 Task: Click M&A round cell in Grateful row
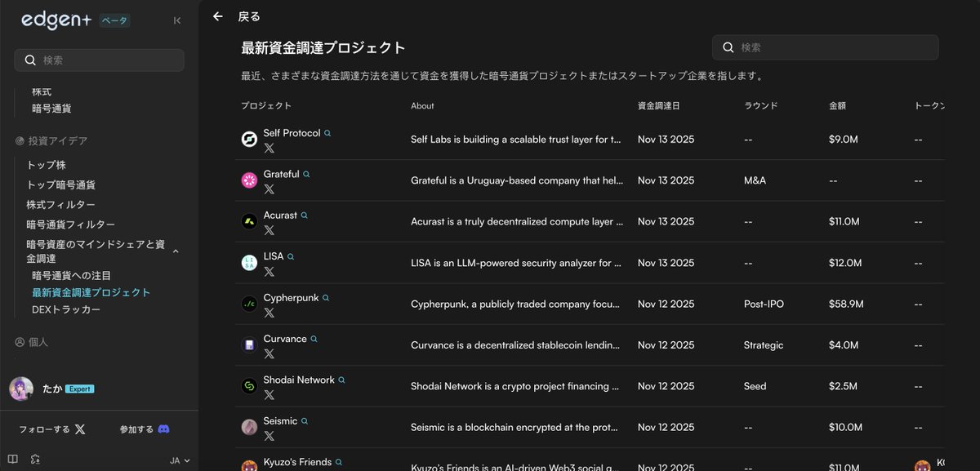(755, 180)
